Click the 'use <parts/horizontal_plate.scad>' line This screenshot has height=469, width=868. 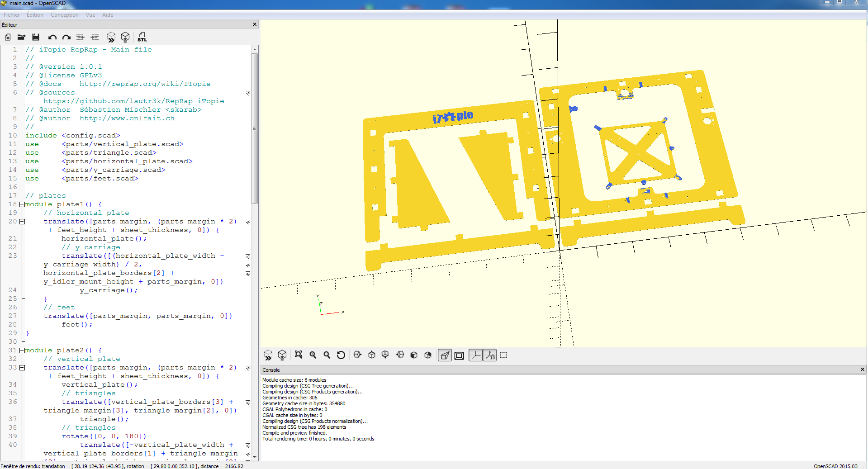[109, 161]
